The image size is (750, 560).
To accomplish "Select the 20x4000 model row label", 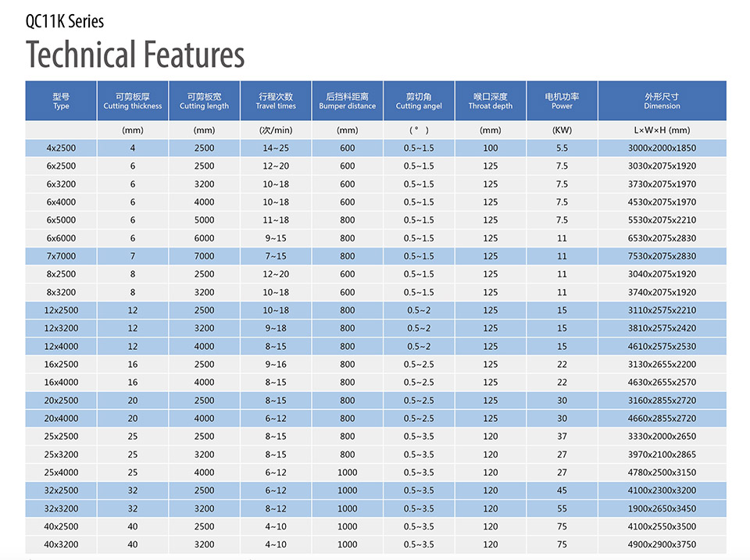I will (x=61, y=419).
